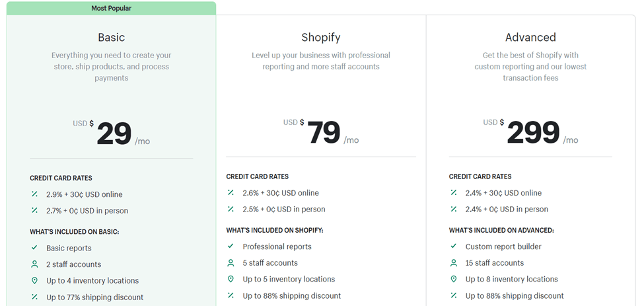Click '2.4% + 30¢ USD online' text
This screenshot has height=306, width=644.
tap(503, 192)
